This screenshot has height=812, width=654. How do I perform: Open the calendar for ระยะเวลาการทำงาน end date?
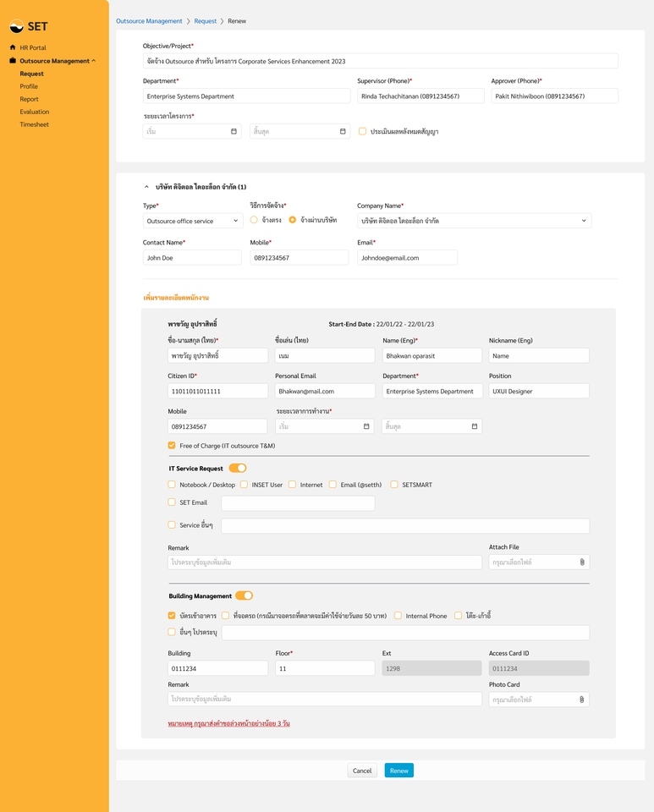pyautogui.click(x=474, y=424)
